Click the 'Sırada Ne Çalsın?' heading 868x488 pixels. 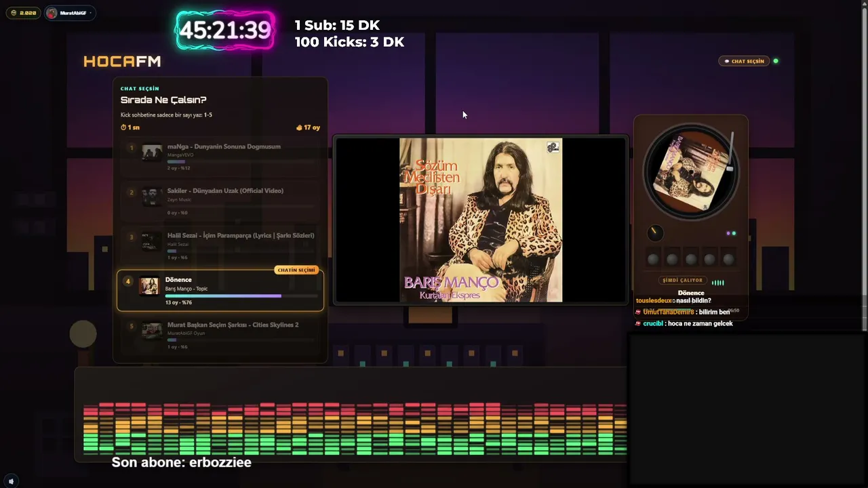(163, 100)
